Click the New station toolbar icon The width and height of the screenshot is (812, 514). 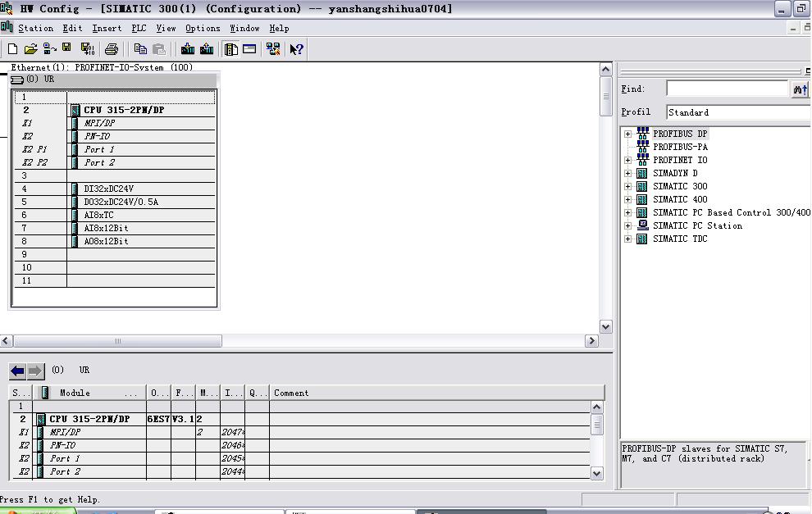(x=12, y=49)
